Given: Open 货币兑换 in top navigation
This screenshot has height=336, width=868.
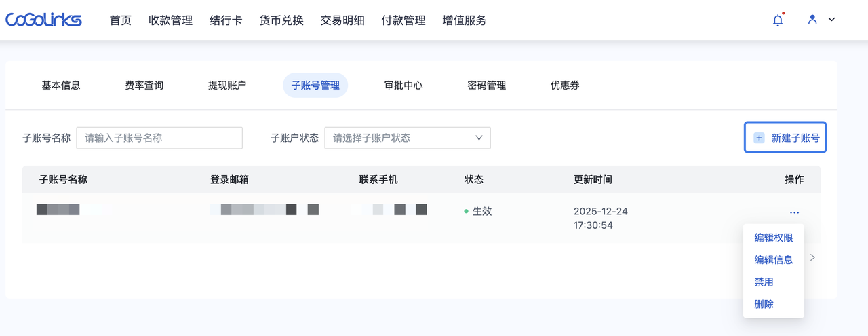Looking at the screenshot, I should pyautogui.click(x=281, y=20).
